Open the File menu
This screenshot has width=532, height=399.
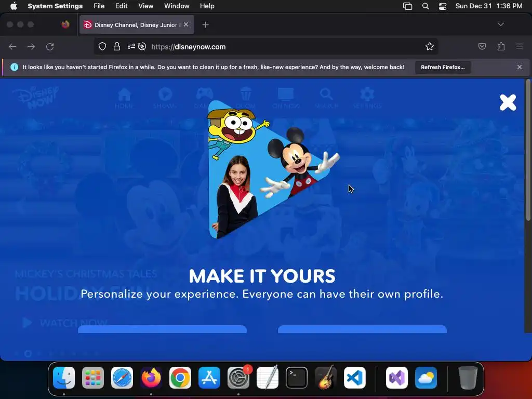(x=99, y=6)
